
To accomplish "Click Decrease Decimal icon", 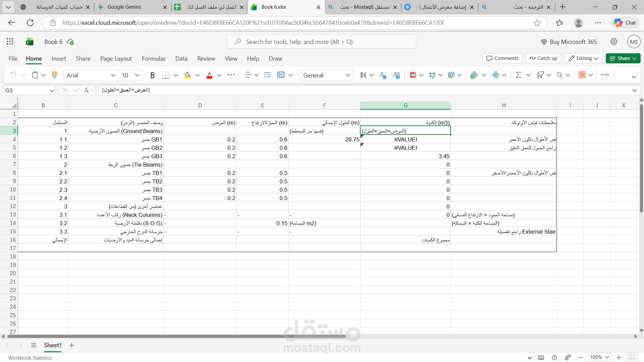I will 382,75.
